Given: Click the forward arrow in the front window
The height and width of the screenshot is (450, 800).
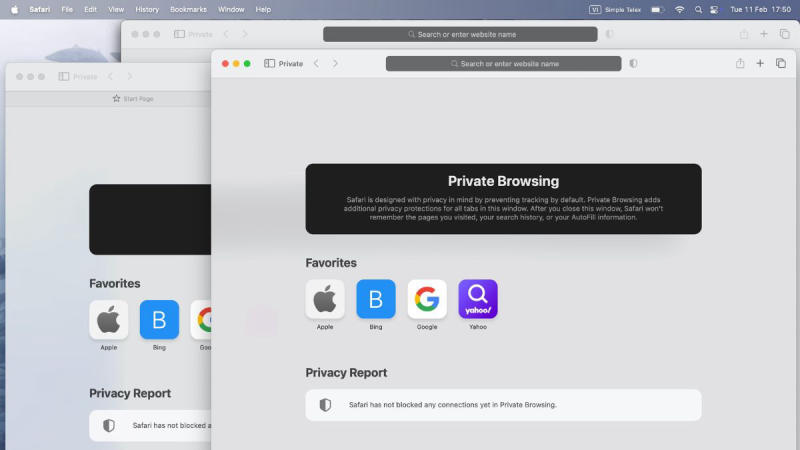Looking at the screenshot, I should coord(335,63).
